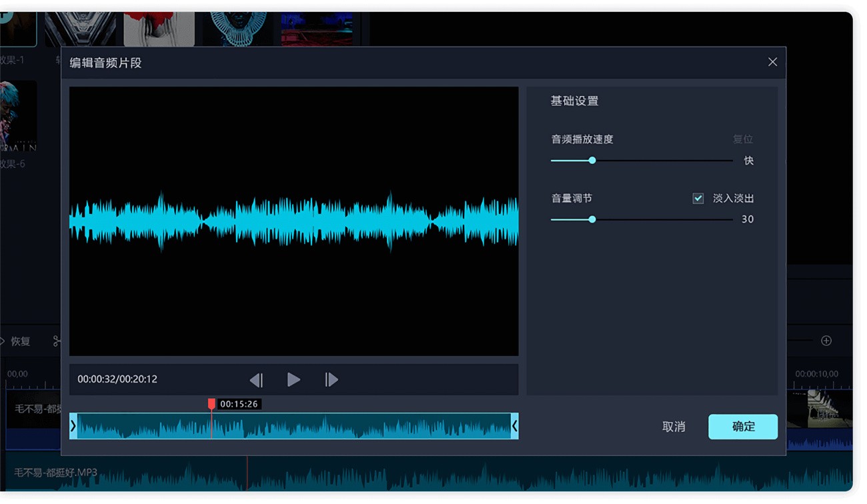Close the 编辑音频片段 dialog

point(772,62)
